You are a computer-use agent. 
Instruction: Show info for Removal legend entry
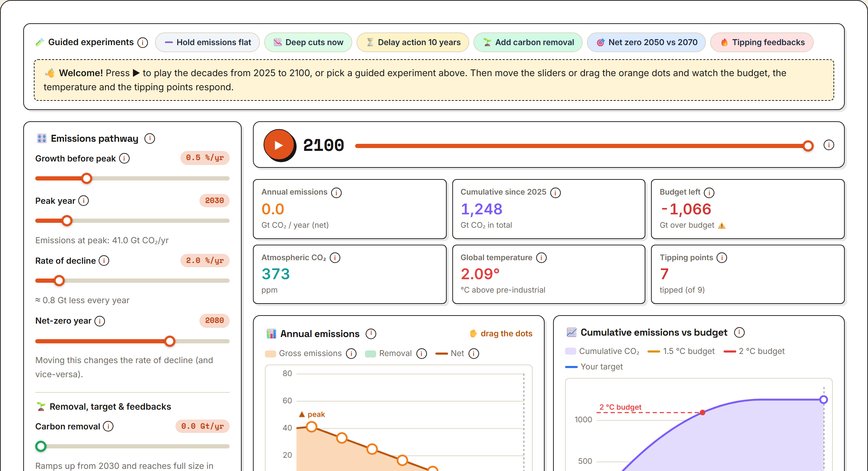[x=422, y=353]
